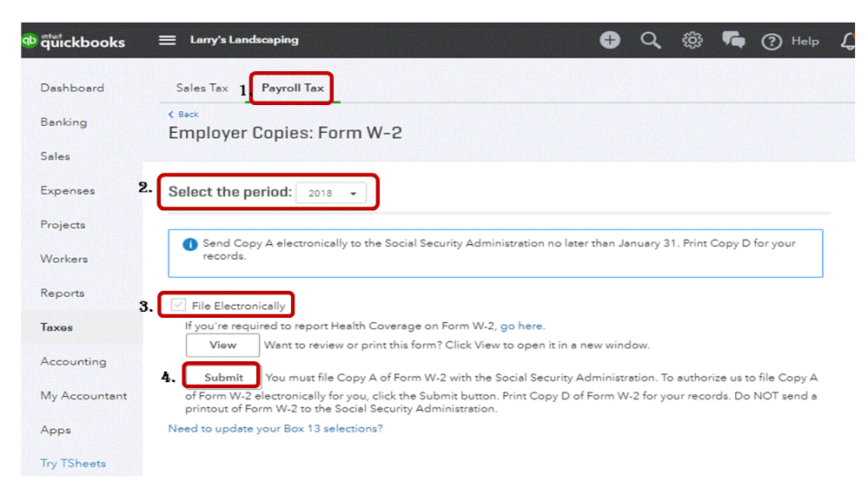The image size is (868, 488).
Task: Open Banking in the sidebar
Action: pos(63,122)
